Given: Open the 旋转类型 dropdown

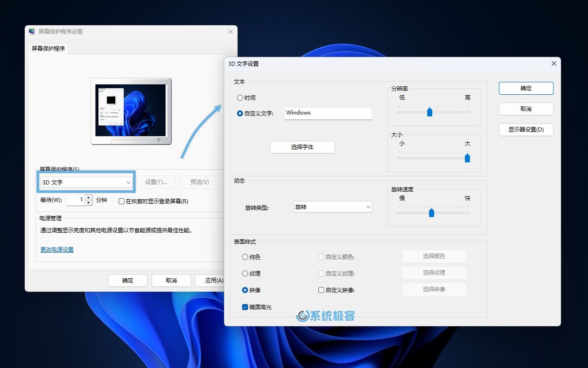Looking at the screenshot, I should pyautogui.click(x=332, y=207).
